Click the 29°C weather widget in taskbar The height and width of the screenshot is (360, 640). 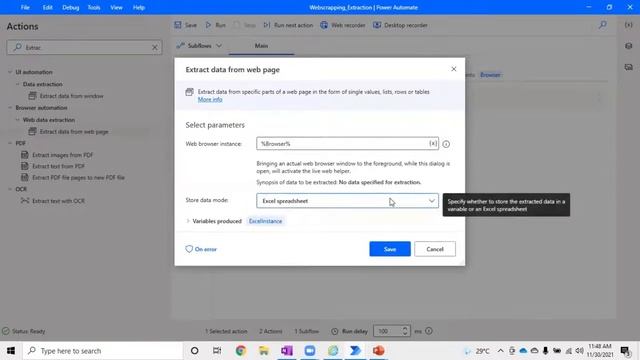coord(477,351)
